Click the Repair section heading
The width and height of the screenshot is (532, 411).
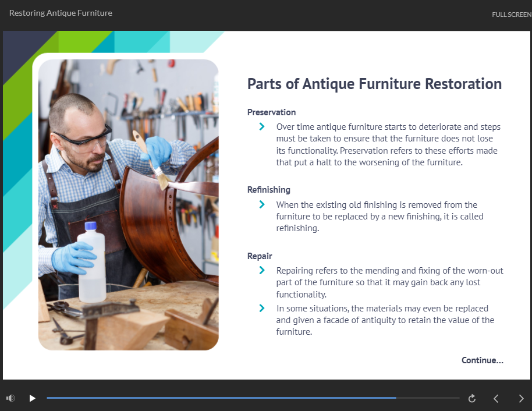pos(260,256)
